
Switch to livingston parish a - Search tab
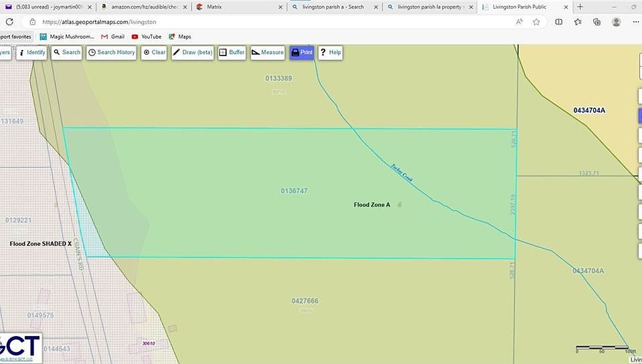tap(331, 7)
